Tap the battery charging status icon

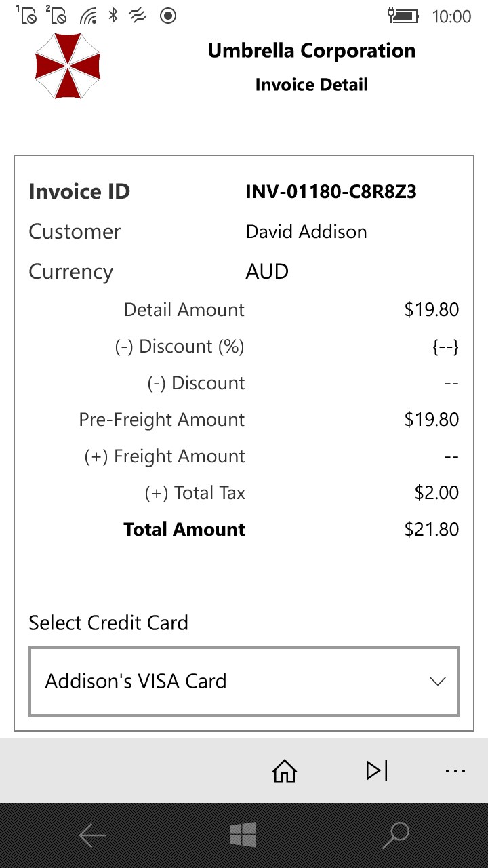[403, 15]
